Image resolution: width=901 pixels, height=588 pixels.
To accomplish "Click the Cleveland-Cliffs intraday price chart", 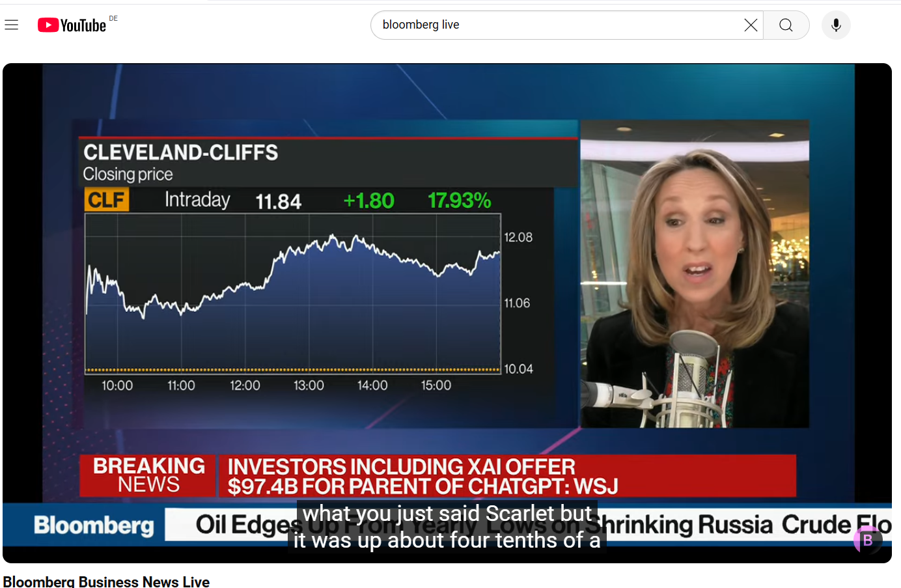I will coord(293,293).
